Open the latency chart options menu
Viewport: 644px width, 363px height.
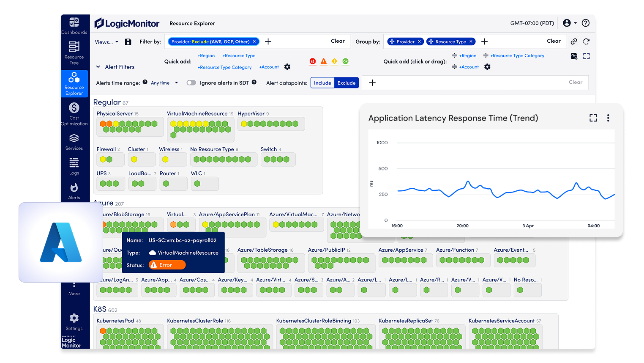608,118
